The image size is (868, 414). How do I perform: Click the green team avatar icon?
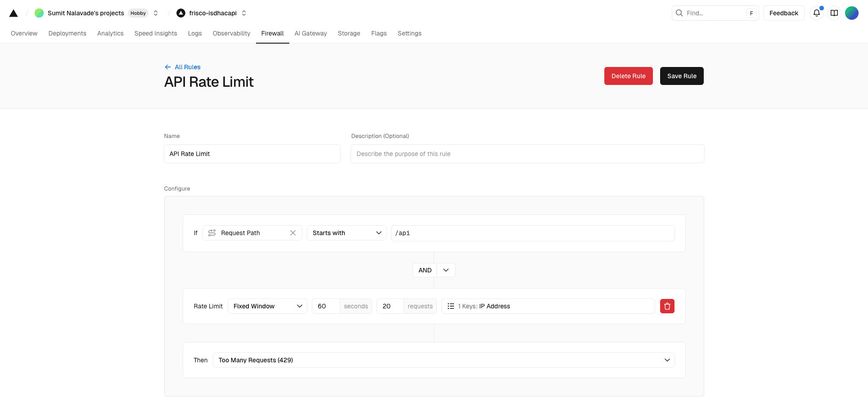(39, 13)
